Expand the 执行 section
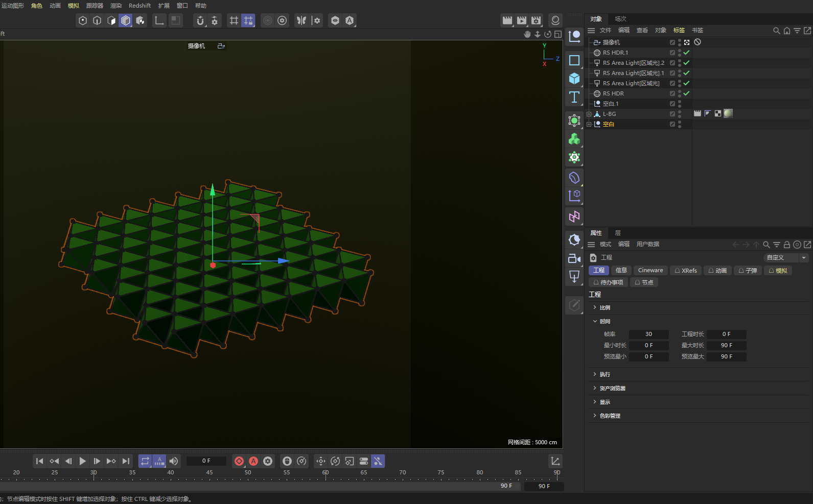 tap(595, 374)
